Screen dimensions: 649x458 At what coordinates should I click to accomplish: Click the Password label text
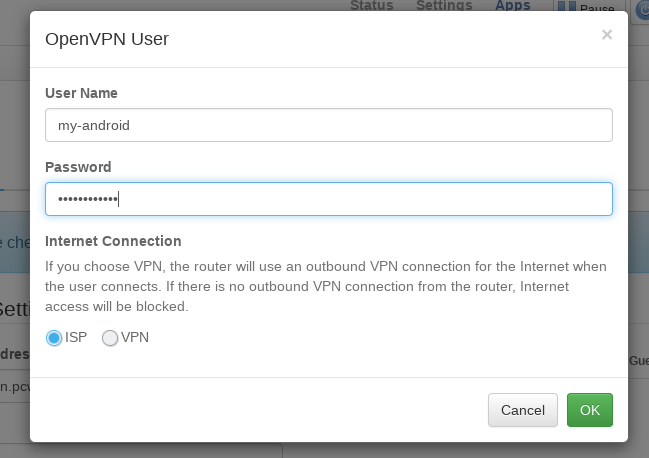point(78,167)
